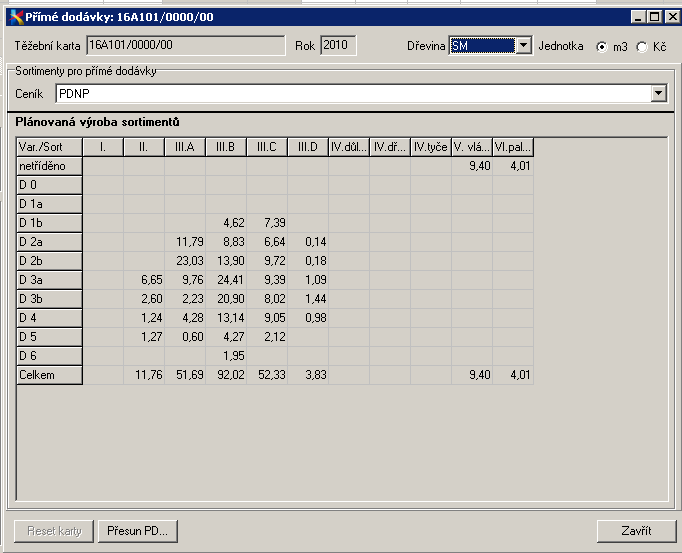Click total 51,69 in Celkem row

click(x=185, y=375)
